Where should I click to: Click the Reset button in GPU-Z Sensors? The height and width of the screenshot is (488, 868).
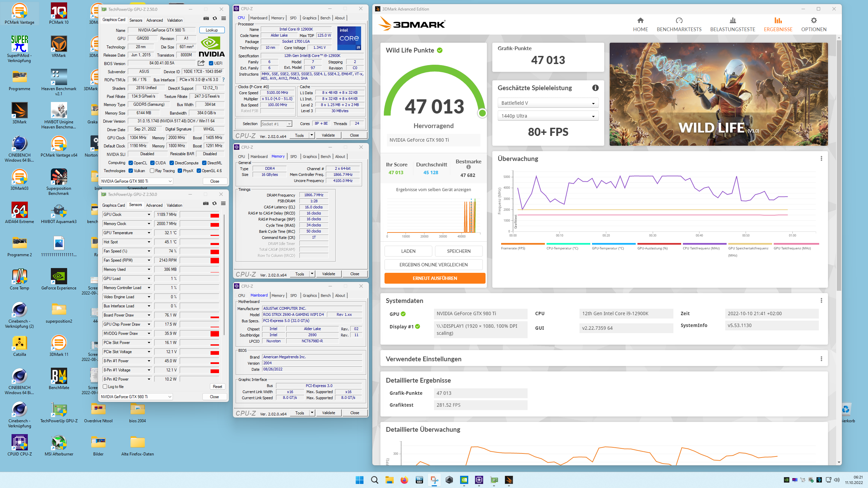coord(217,387)
